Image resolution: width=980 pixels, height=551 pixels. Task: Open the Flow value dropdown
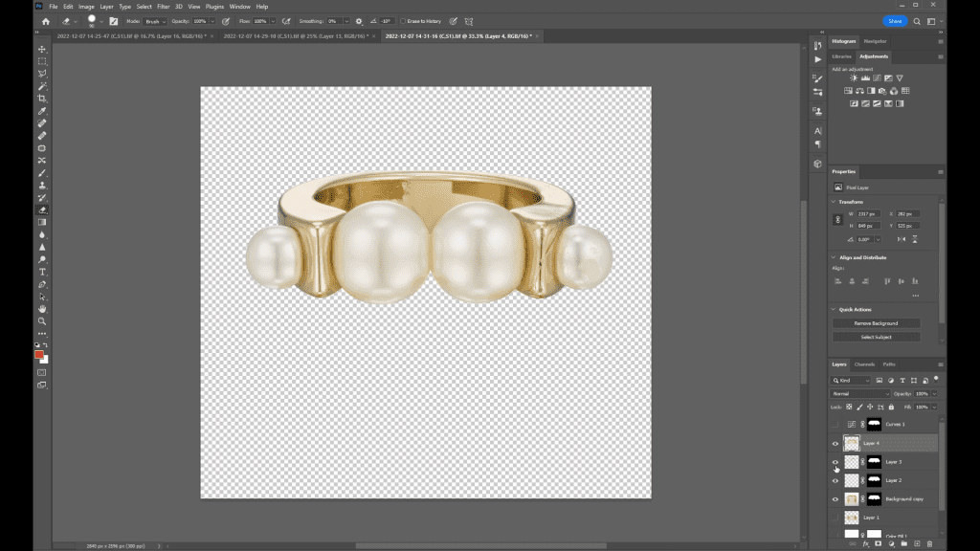click(273, 21)
